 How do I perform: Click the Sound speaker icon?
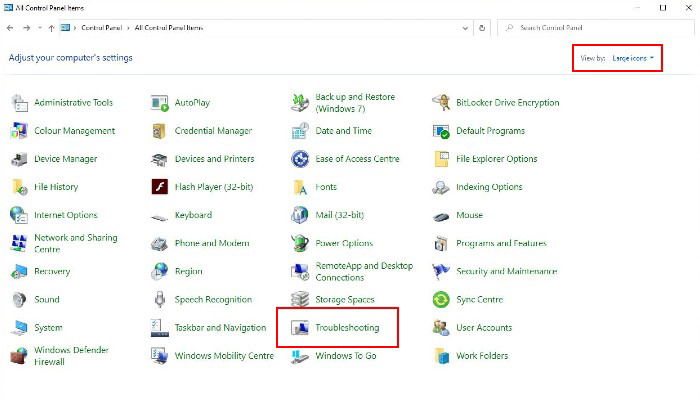click(19, 300)
